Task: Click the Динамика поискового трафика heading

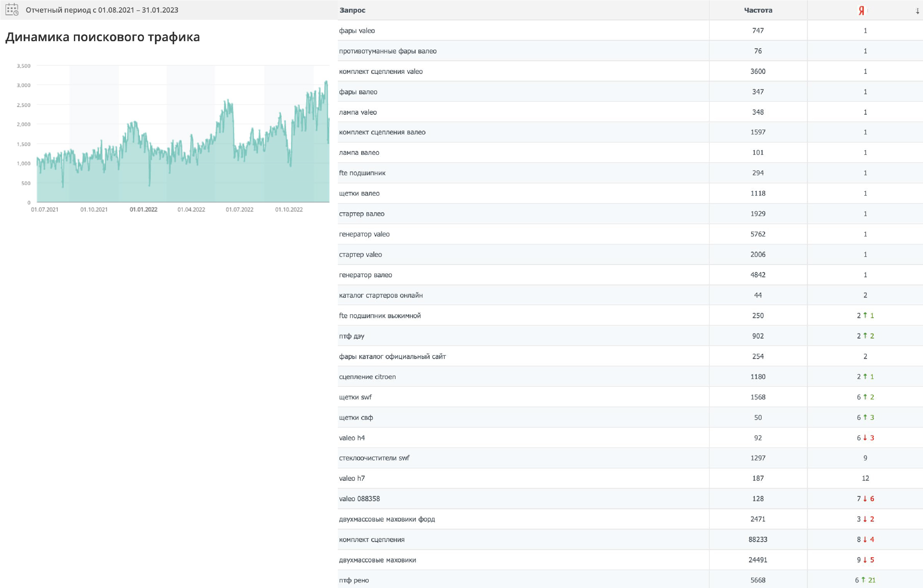Action: (103, 37)
